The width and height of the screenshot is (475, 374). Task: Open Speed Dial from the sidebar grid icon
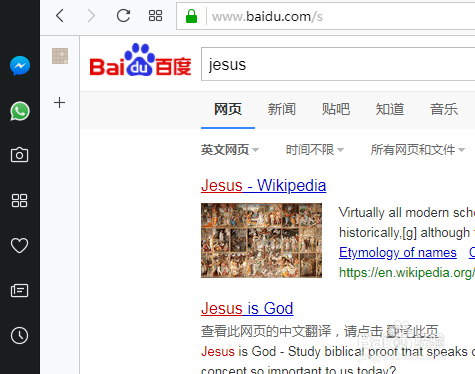point(19,201)
